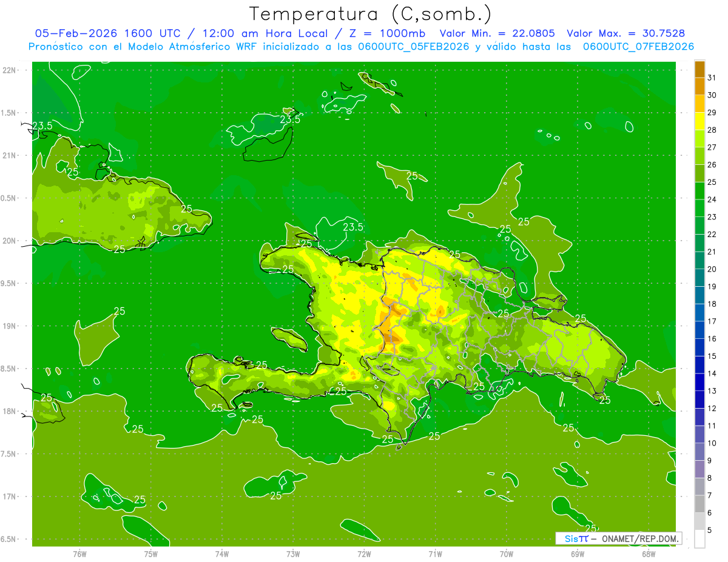This screenshot has width=728, height=562.
Task: Click the '22N' latitude axis label
Action: [x=10, y=70]
